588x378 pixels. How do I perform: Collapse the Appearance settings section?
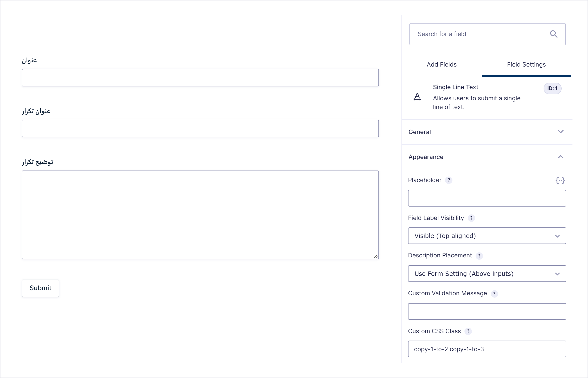(487, 157)
